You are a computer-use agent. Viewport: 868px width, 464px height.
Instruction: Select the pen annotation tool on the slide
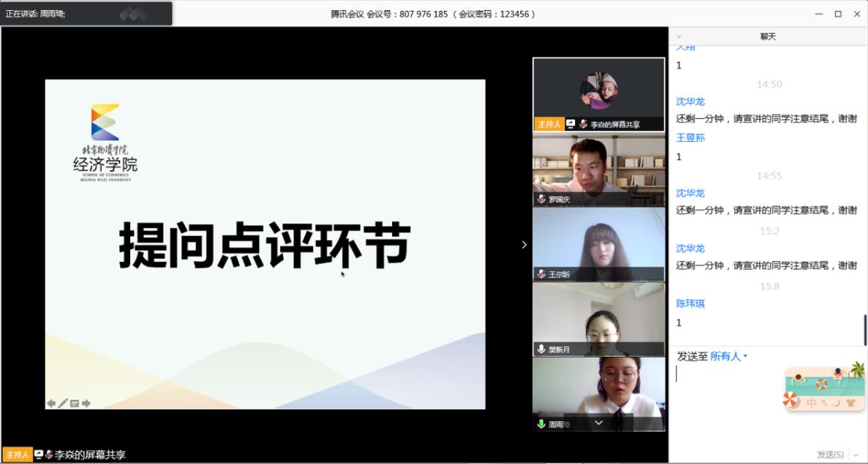click(63, 403)
